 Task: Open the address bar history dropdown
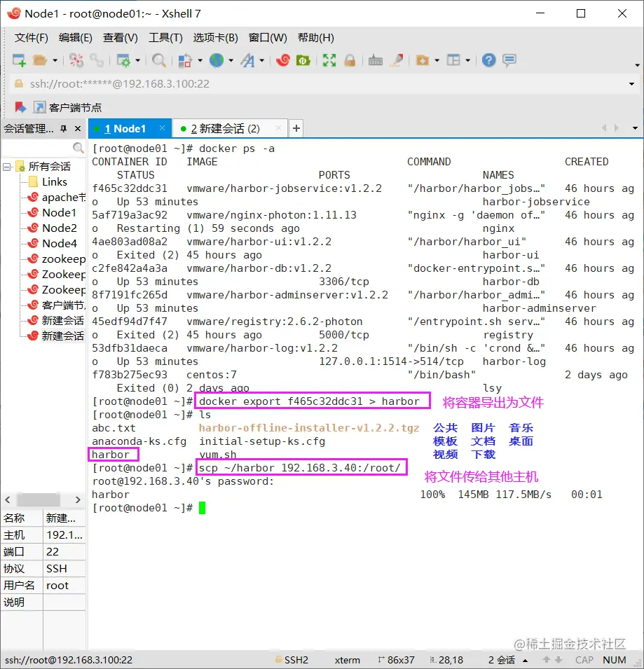tap(631, 84)
